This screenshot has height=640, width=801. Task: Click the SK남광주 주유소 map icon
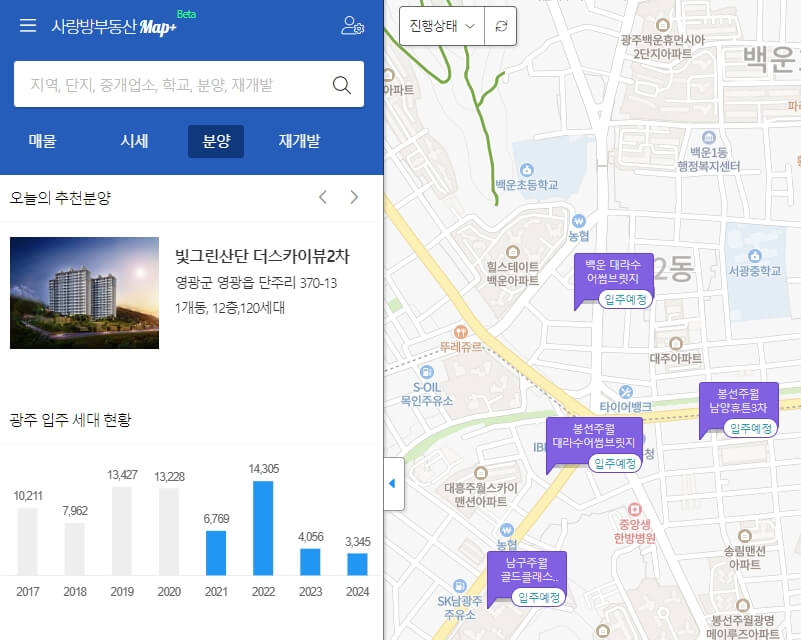tap(460, 586)
